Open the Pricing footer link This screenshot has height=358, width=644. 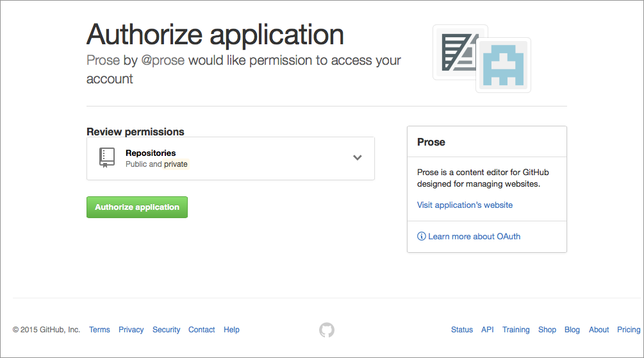[629, 330]
